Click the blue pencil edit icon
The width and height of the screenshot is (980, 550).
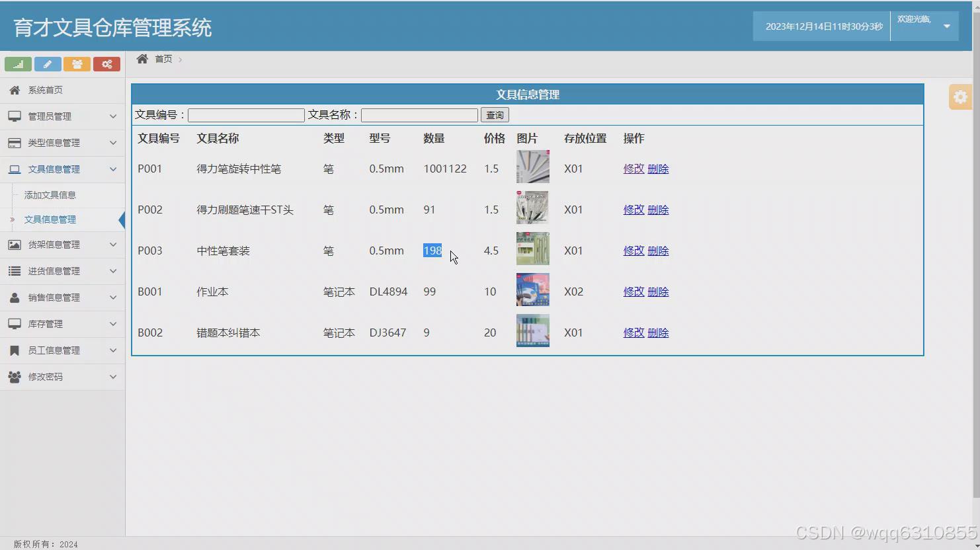coord(48,63)
